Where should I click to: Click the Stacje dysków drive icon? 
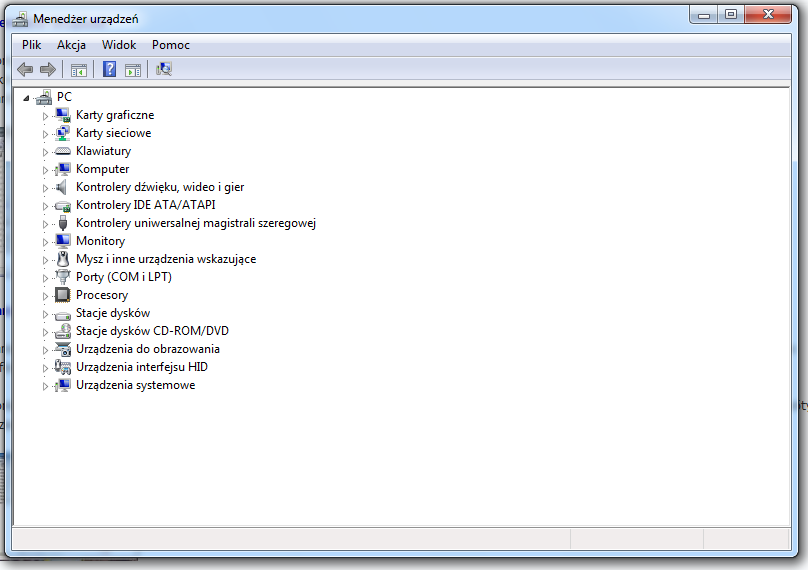tap(63, 315)
